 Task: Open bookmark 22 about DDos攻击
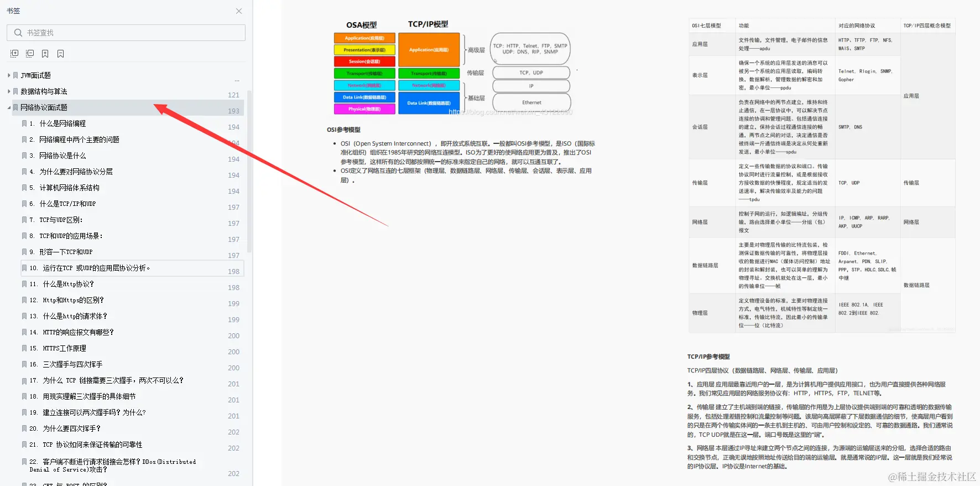point(113,466)
